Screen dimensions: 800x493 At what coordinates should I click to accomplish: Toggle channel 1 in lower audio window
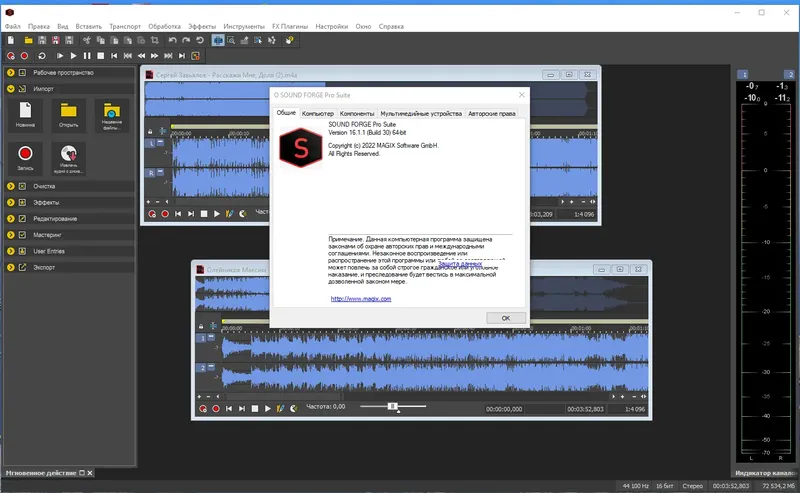coord(202,338)
